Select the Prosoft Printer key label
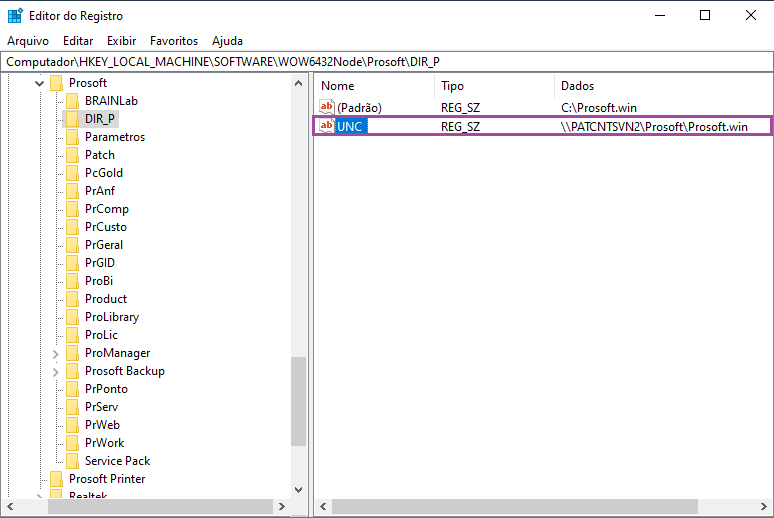 coord(107,478)
